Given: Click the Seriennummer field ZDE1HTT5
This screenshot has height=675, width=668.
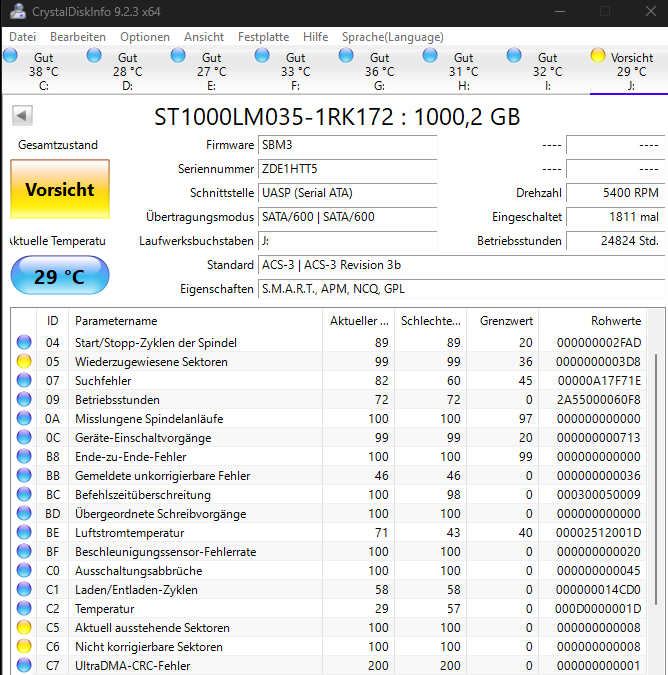Looking at the screenshot, I should (x=347, y=169).
